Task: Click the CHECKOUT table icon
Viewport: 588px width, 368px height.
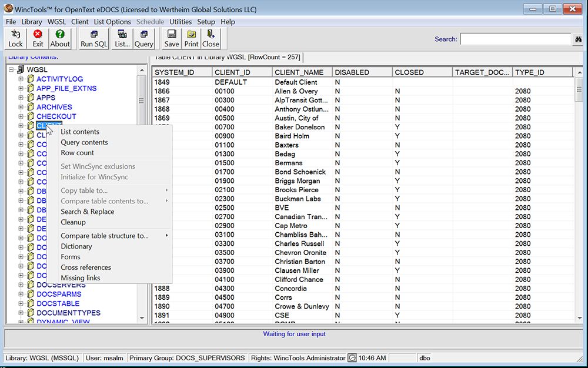Action: pos(31,116)
